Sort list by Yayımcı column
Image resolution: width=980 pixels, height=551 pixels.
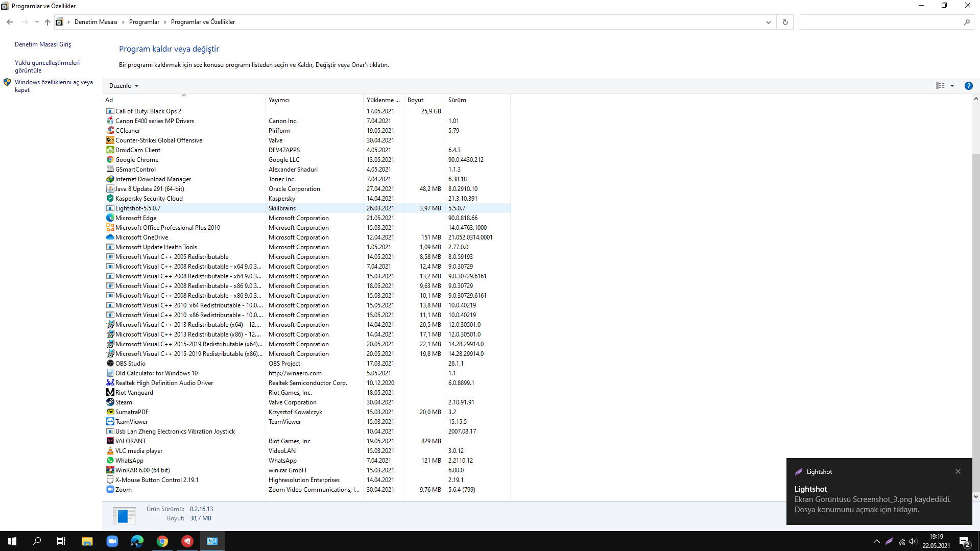[x=314, y=100]
